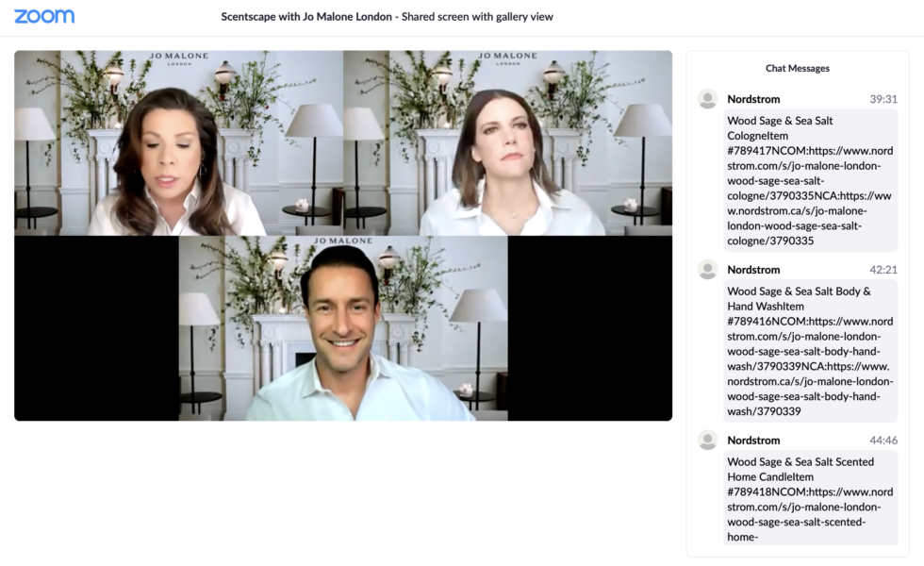Open the Body & Hand Wash message link

809,351
